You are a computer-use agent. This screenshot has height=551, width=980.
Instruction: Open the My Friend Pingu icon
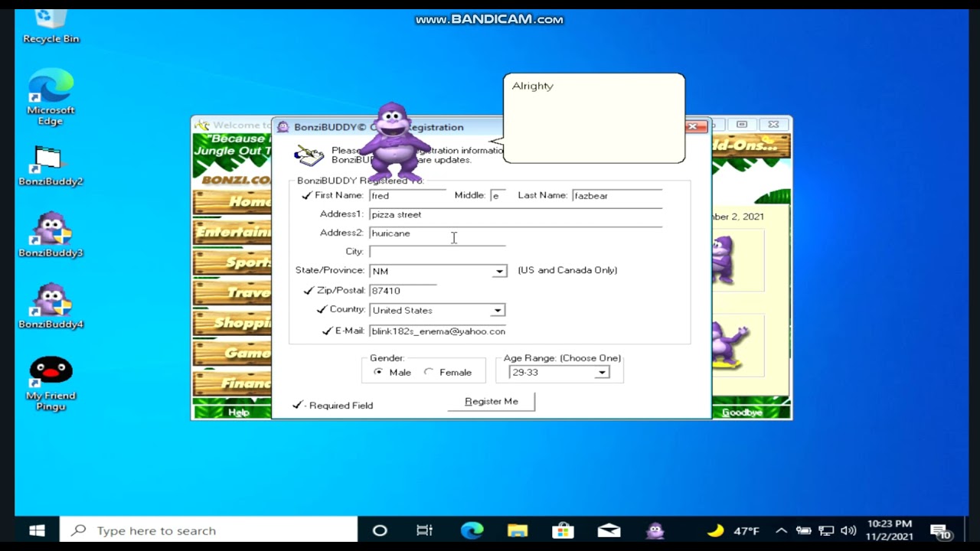[51, 383]
